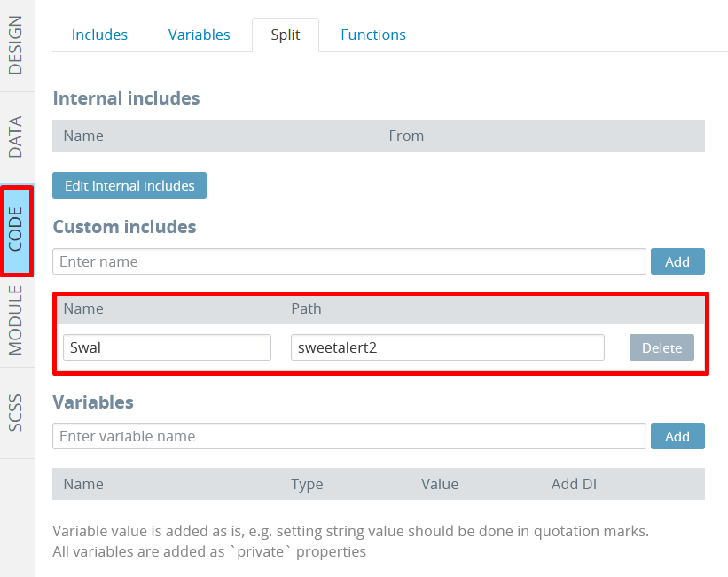Image resolution: width=728 pixels, height=577 pixels.
Task: Click Edit Internal includes button
Action: pyautogui.click(x=129, y=185)
